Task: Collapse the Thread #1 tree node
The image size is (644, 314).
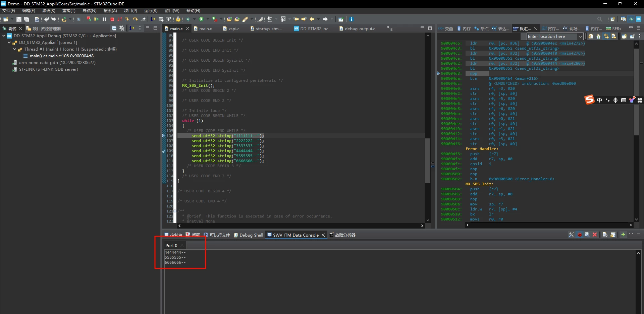Action: click(x=14, y=49)
